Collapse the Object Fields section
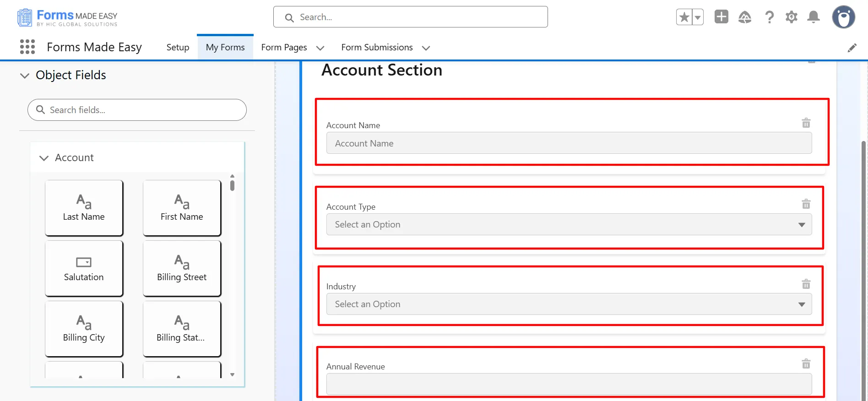The height and width of the screenshot is (401, 868). [25, 76]
